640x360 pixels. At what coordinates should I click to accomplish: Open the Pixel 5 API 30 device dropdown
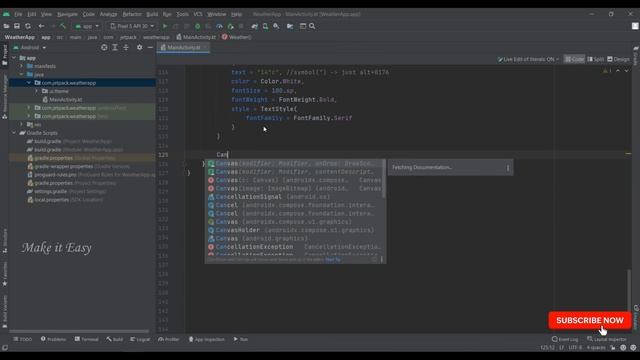click(x=132, y=26)
